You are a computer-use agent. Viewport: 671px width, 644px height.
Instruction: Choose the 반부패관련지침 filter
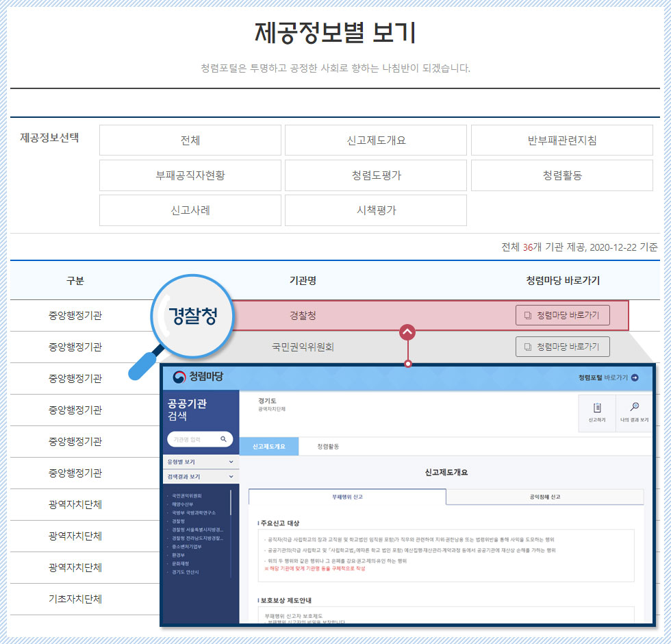point(562,140)
